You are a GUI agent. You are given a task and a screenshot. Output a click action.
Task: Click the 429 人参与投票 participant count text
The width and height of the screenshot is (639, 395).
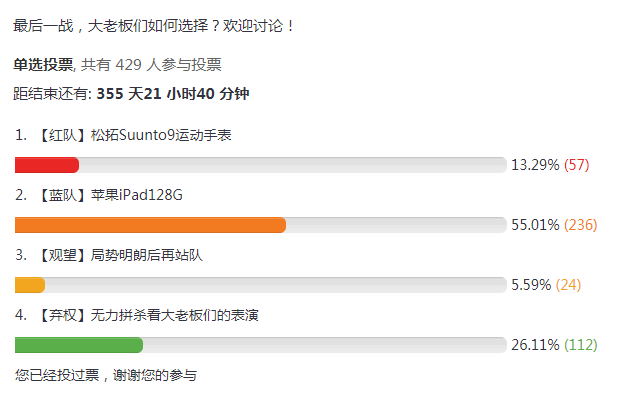(168, 65)
